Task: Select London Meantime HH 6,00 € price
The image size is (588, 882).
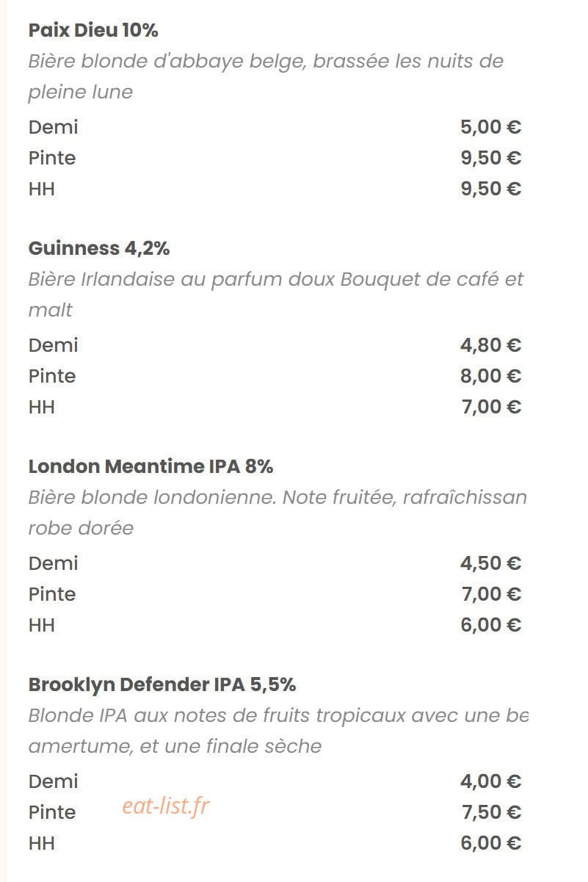Action: (x=490, y=625)
